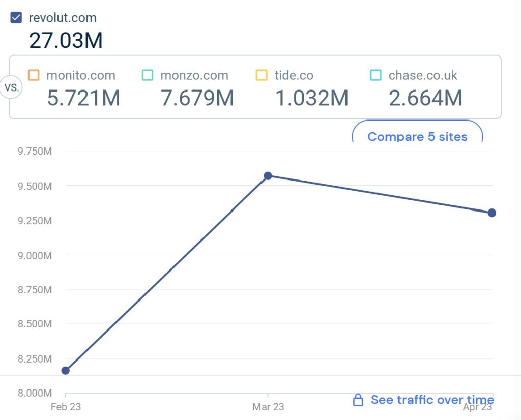Click the Compare 5 sites button
The width and height of the screenshot is (521, 420).
pos(417,132)
